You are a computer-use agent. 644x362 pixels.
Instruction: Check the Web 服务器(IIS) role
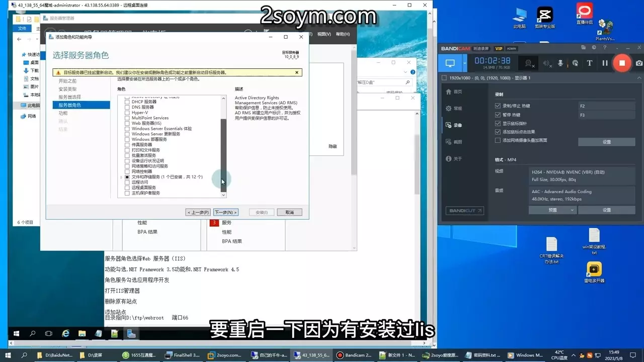click(127, 123)
